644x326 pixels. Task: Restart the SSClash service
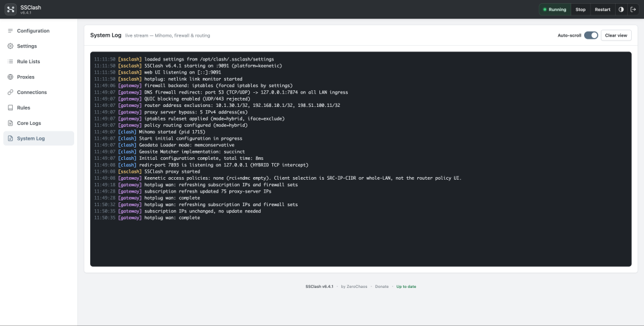(x=603, y=10)
